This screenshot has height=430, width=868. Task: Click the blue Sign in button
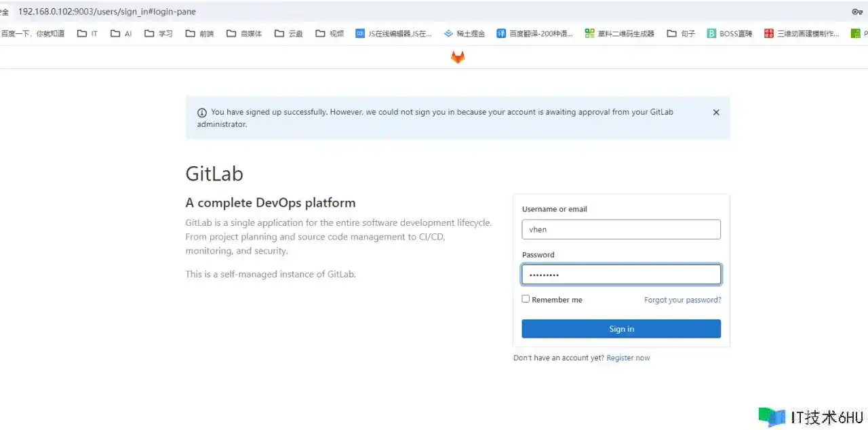pyautogui.click(x=621, y=329)
